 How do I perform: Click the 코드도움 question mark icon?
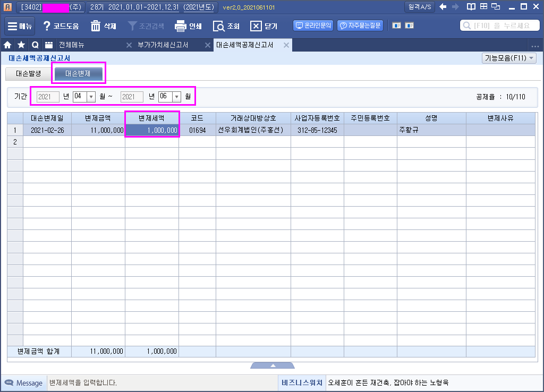[x=47, y=26]
